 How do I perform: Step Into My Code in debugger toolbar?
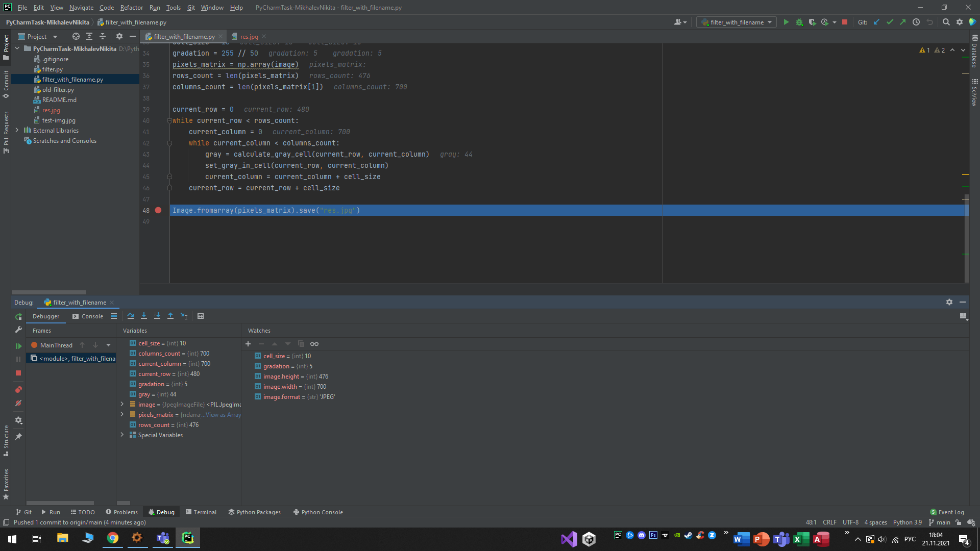click(x=157, y=316)
